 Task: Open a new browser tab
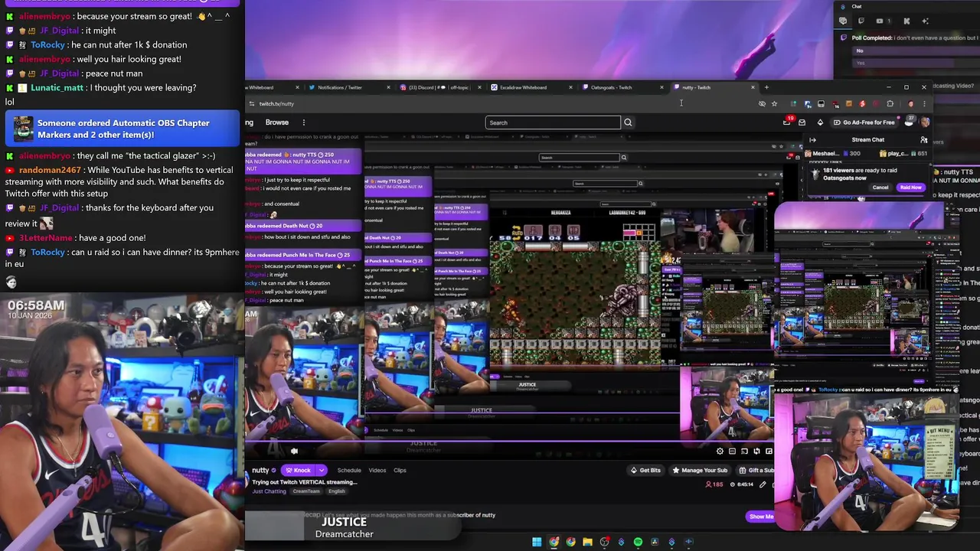766,87
